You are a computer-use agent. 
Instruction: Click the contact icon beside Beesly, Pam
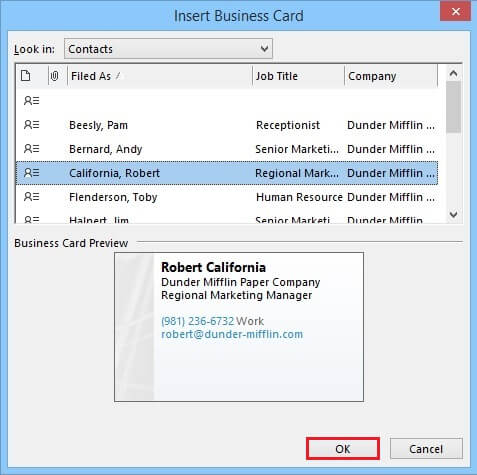pos(32,125)
